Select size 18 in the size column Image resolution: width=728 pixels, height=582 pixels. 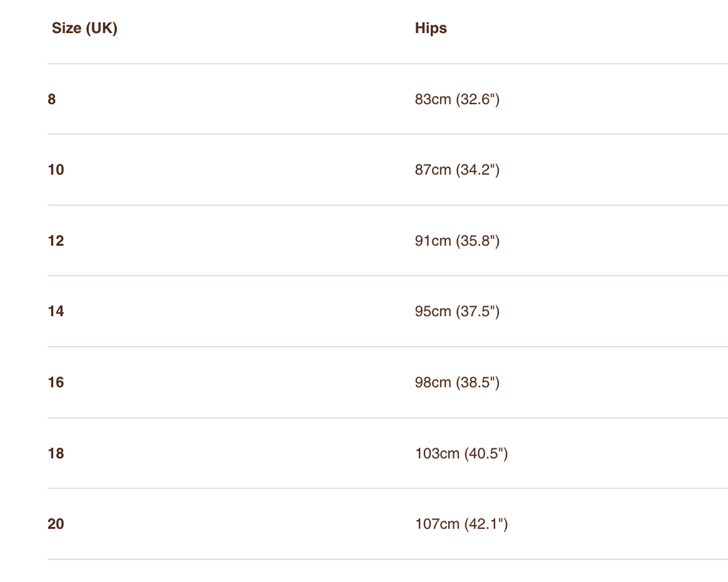point(55,453)
